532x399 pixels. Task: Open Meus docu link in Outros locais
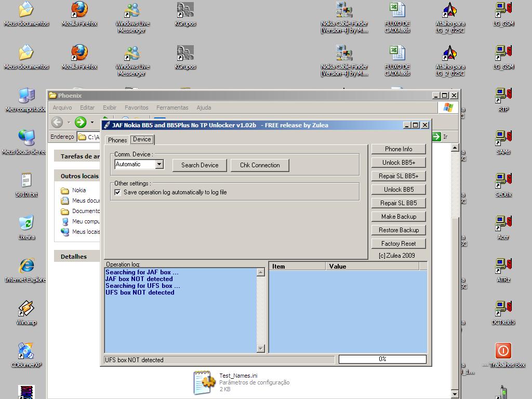81,201
